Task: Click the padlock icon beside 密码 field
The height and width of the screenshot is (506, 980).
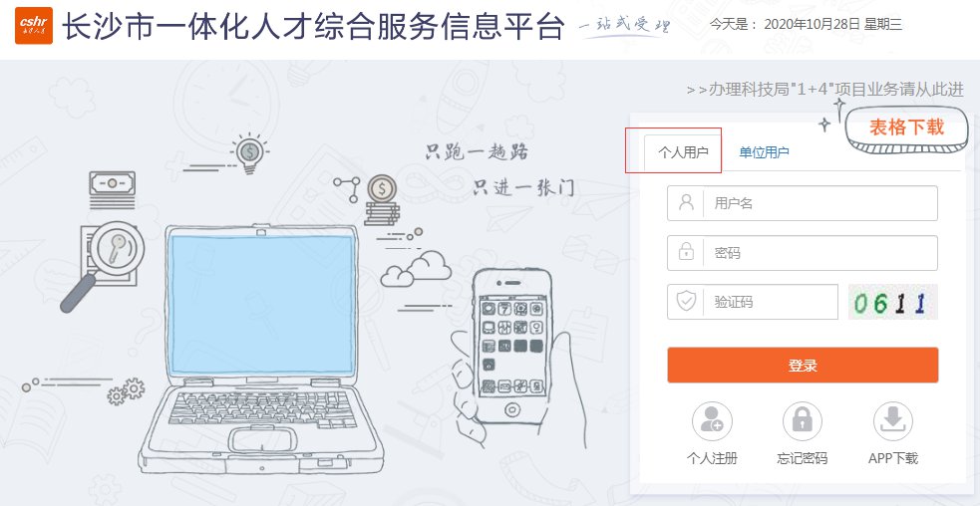Action: tap(686, 252)
